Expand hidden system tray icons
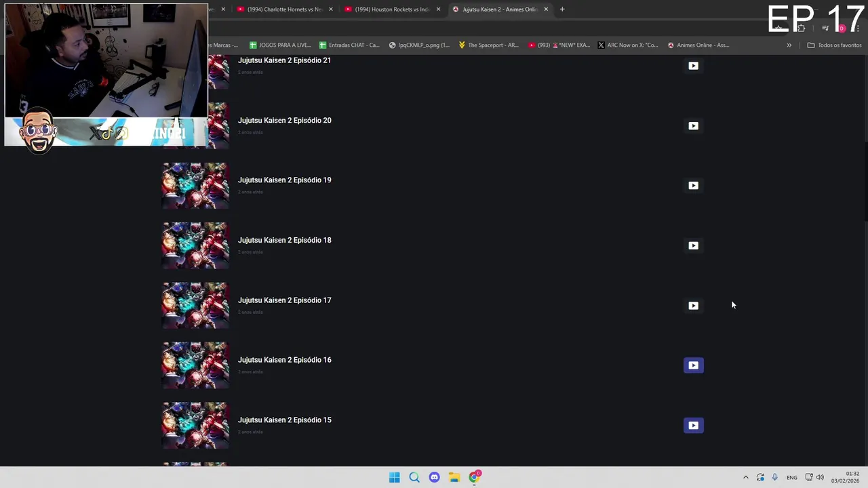868x488 pixels. point(746,477)
